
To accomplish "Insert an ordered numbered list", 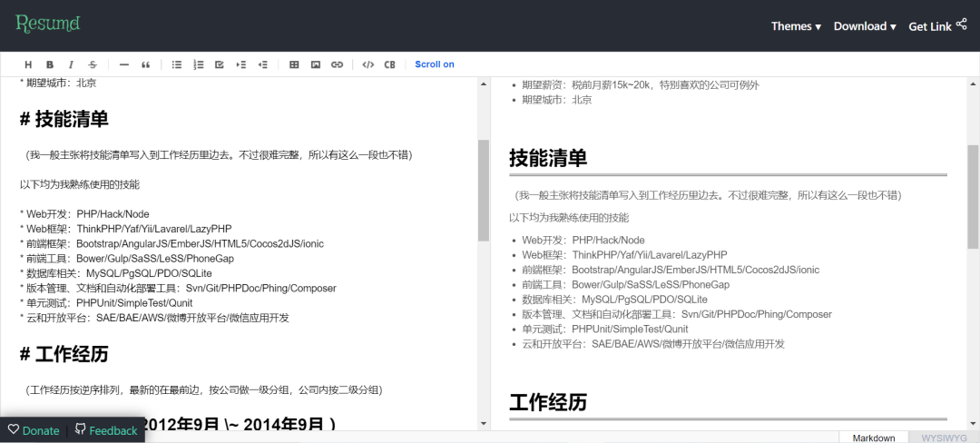I will (x=199, y=64).
